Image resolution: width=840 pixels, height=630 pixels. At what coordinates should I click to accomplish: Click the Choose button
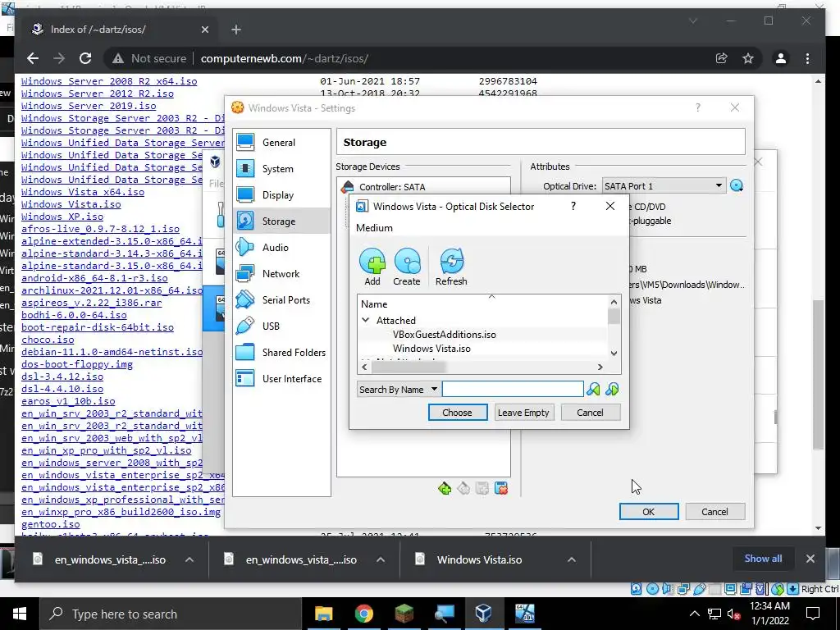(458, 413)
